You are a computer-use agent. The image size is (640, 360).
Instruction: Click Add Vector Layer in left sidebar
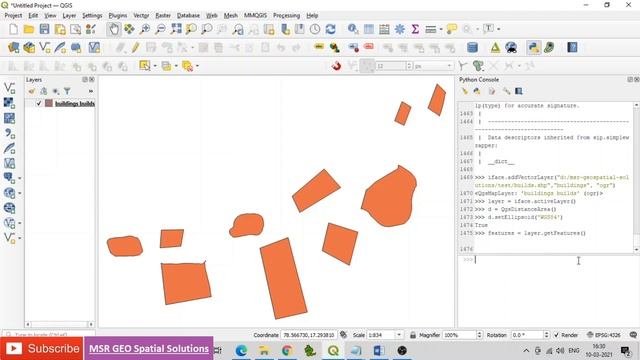[x=9, y=88]
